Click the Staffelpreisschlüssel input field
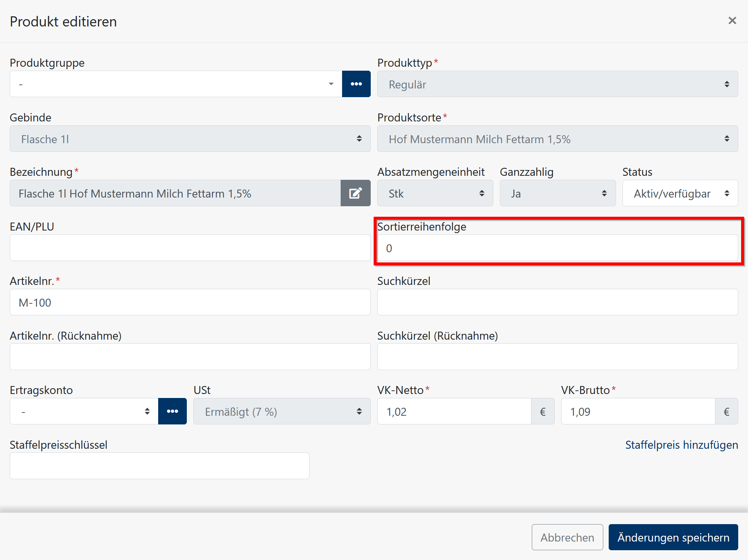Screen dimensions: 748x560 point(160,466)
